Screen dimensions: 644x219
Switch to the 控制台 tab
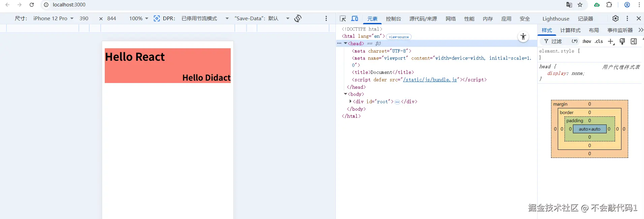[393, 19]
